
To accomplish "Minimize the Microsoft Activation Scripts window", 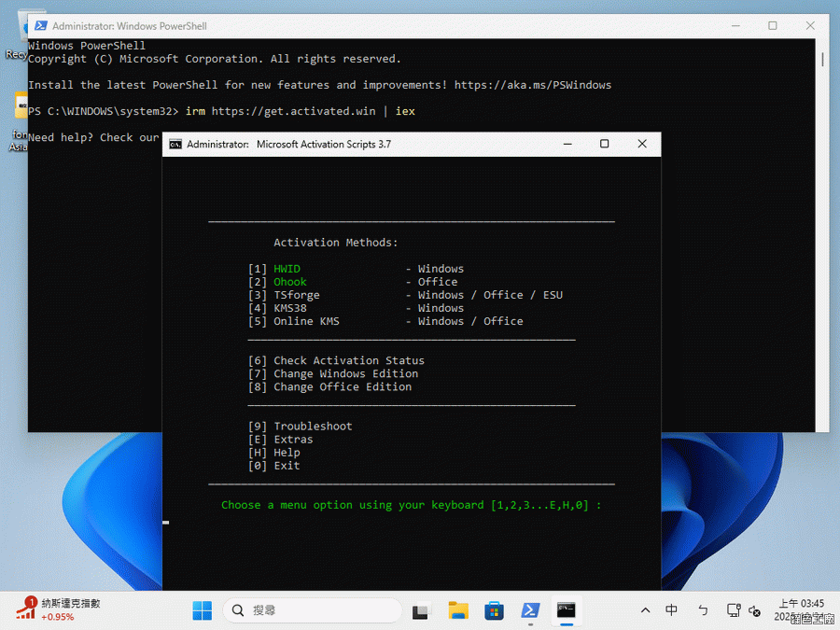I will (567, 144).
